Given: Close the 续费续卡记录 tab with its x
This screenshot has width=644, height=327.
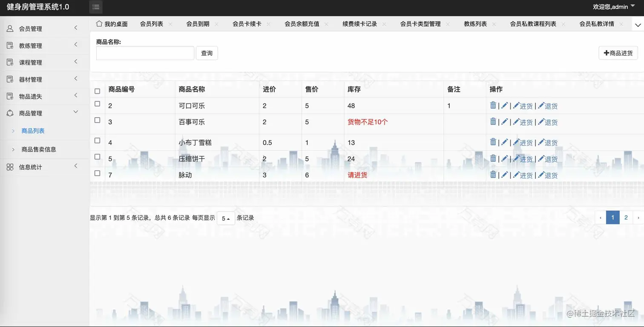Looking at the screenshot, I should pos(384,24).
